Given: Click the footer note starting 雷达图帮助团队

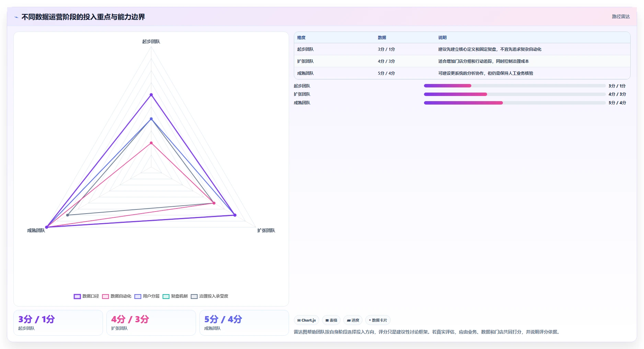Looking at the screenshot, I should (x=427, y=332).
